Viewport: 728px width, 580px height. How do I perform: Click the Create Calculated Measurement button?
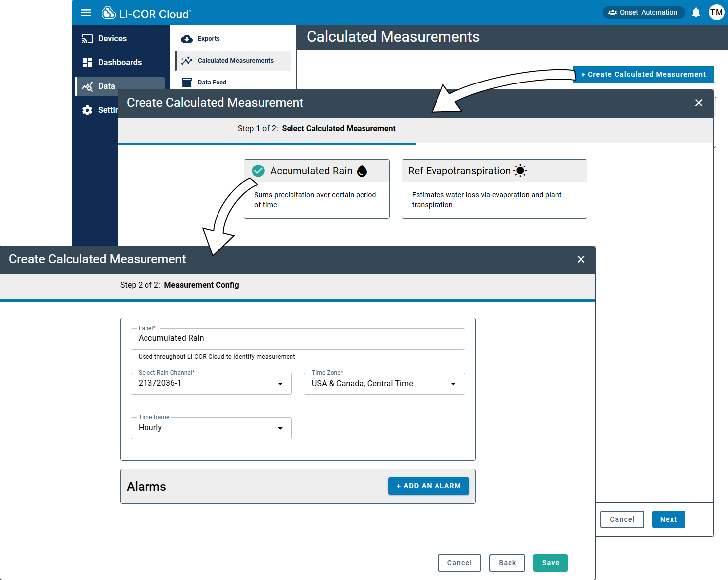point(643,74)
